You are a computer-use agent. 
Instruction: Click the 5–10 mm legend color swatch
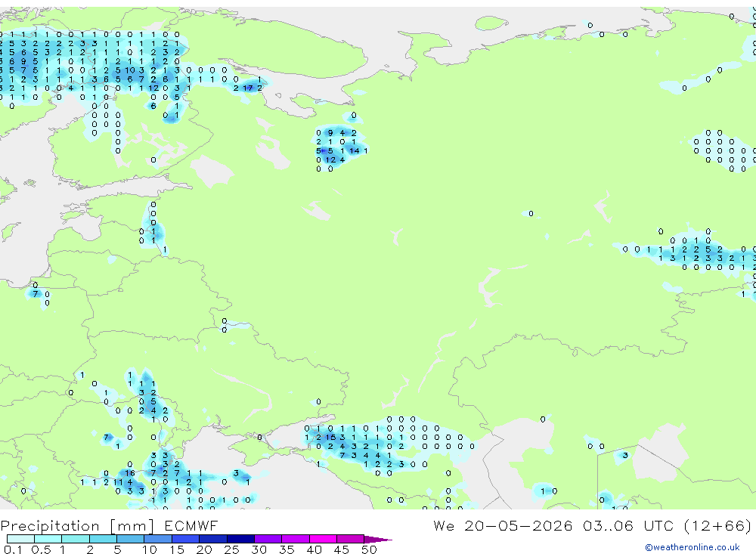pos(131,539)
